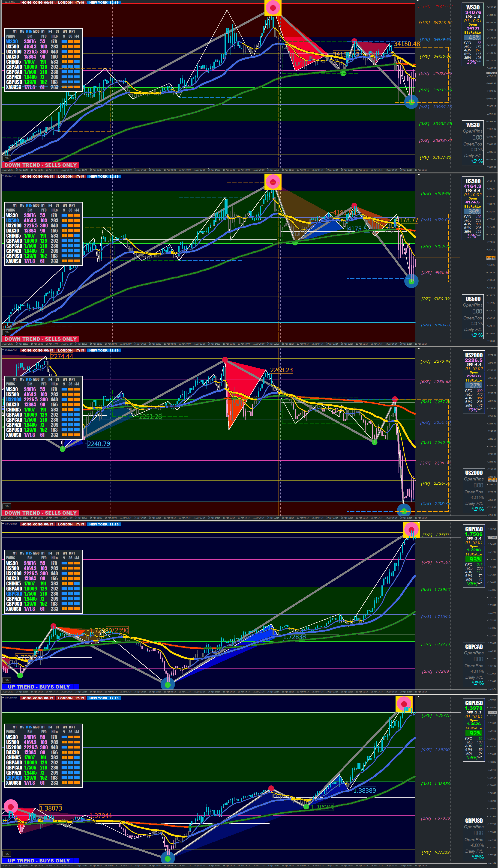This screenshot has width=498, height=868.
Task: Click DAX30 pair in the GBPCAD chart dashboard
Action: [13, 579]
